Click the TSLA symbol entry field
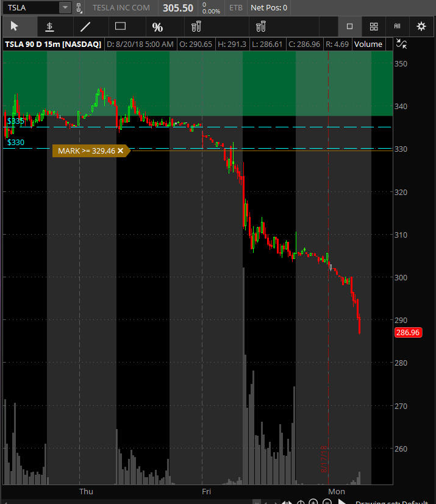 (x=32, y=8)
